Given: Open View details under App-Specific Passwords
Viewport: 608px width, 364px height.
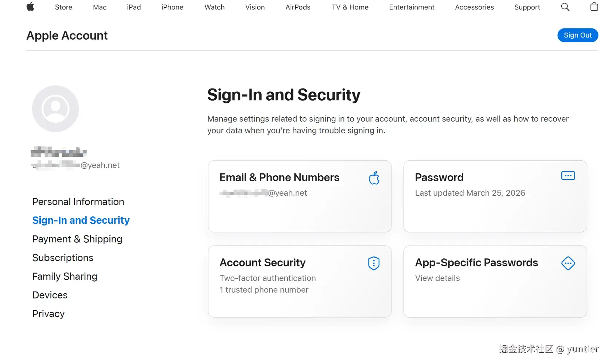Looking at the screenshot, I should coord(437,278).
